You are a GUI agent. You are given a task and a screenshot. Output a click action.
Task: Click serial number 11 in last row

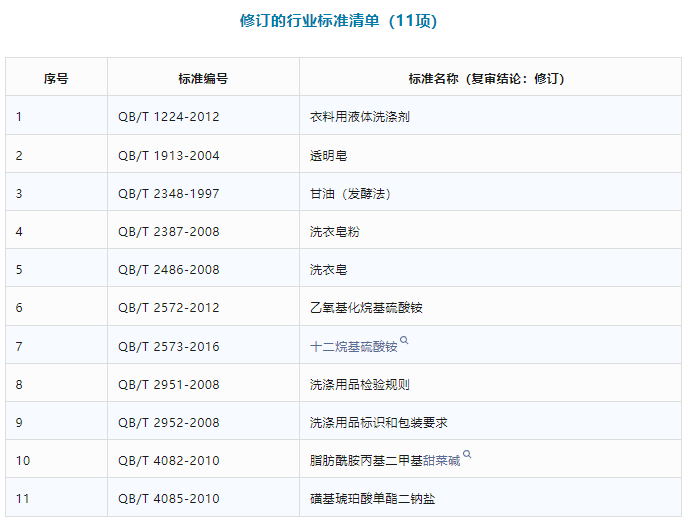point(23,498)
